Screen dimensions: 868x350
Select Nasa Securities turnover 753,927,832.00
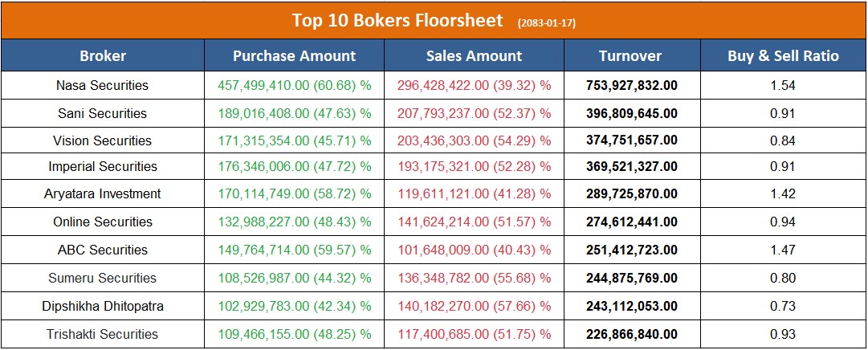(630, 85)
